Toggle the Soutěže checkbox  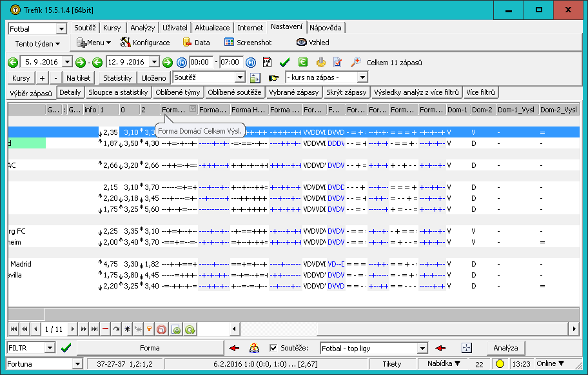273,348
